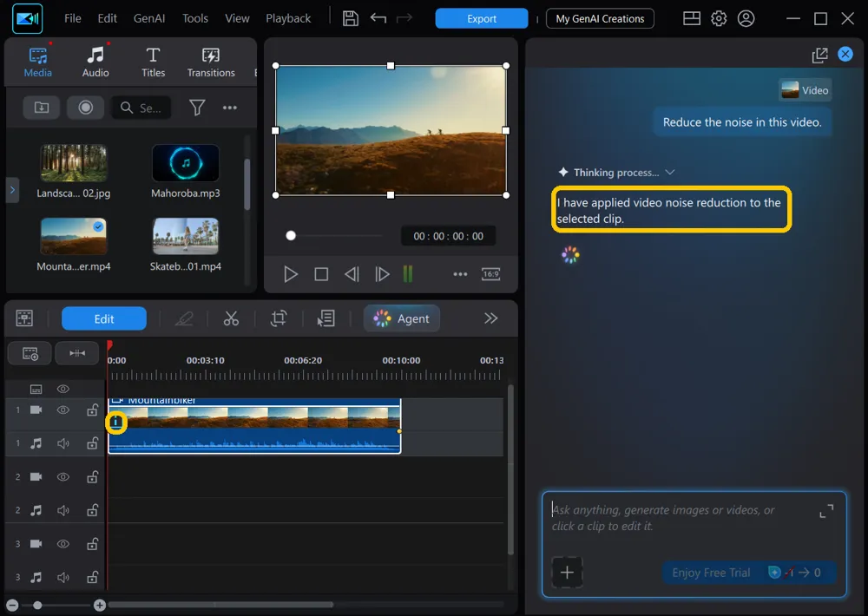
Task: Switch to the Titles tab
Action: [153, 62]
